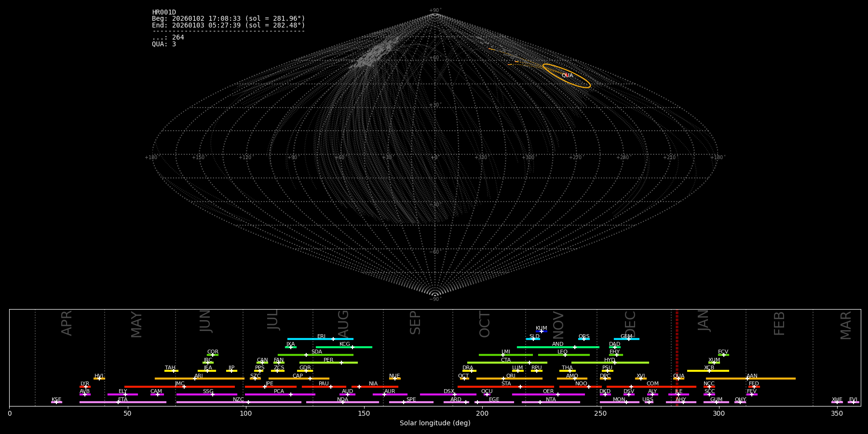Select the LYR shower label
Viewport: 868px width, 434px height.
pyautogui.click(x=85, y=384)
